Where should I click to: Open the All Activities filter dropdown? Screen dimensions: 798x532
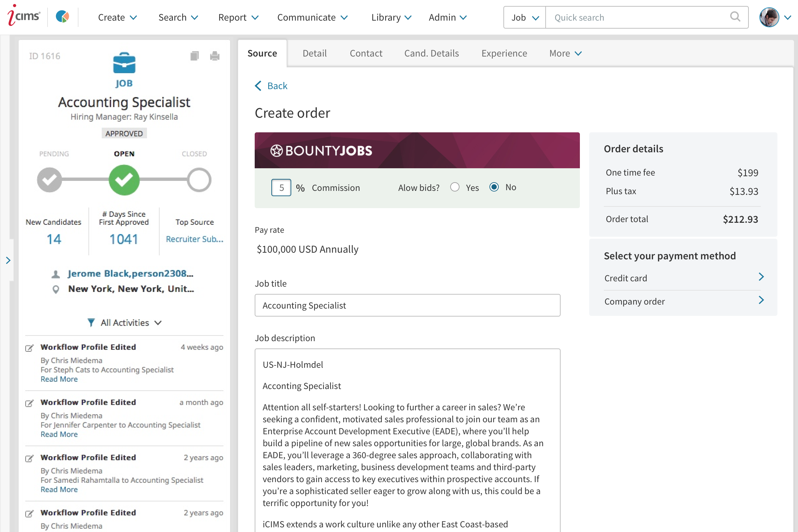point(131,323)
